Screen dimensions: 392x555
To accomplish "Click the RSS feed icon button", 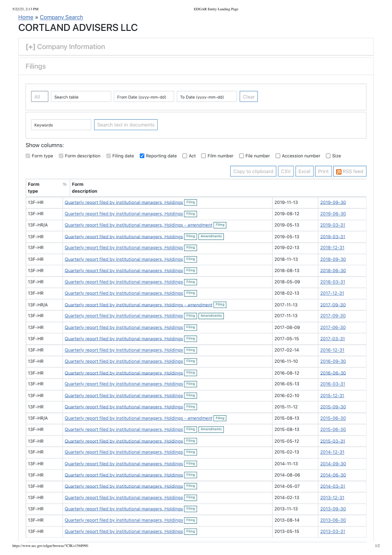I will (349, 171).
